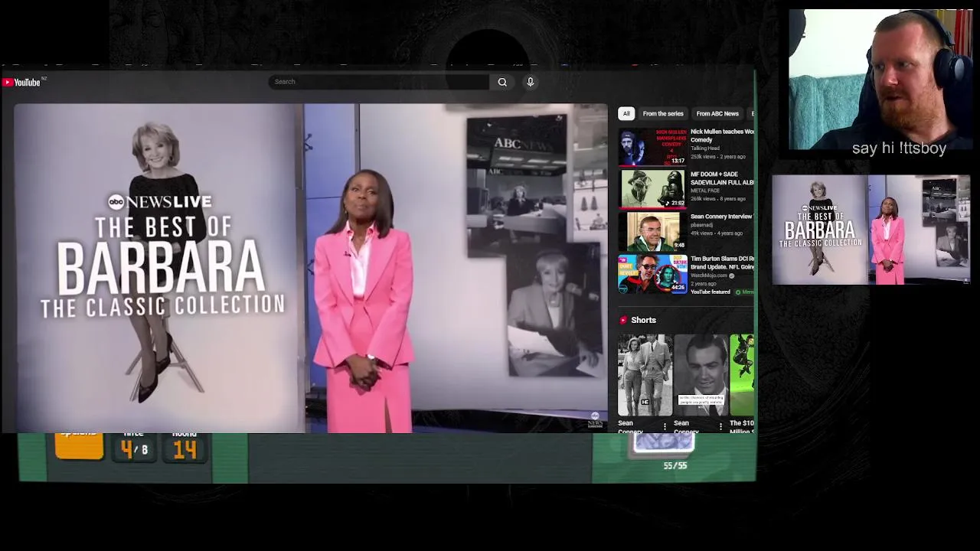This screenshot has width=980, height=551.
Task: Open Sean Connery Interview thumbnail
Action: point(652,231)
